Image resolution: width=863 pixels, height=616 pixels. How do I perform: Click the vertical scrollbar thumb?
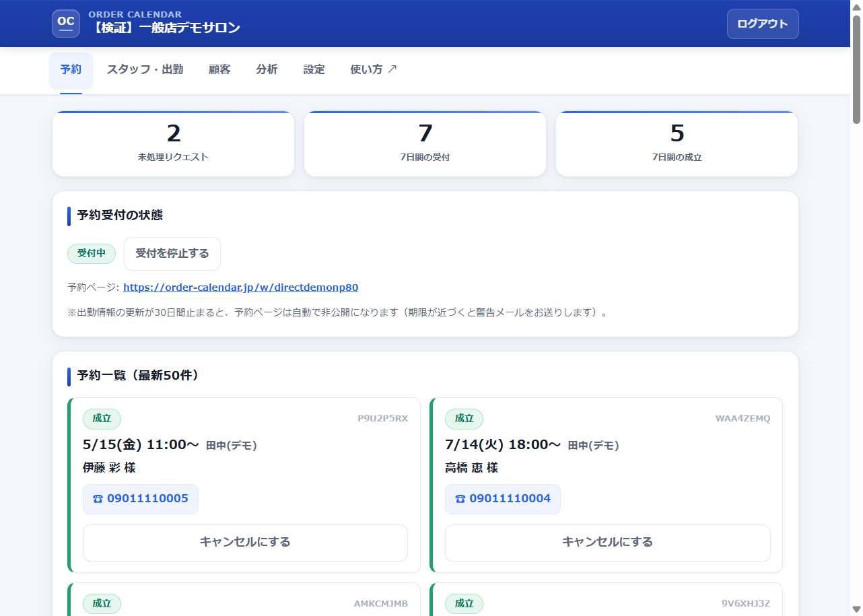click(x=857, y=70)
